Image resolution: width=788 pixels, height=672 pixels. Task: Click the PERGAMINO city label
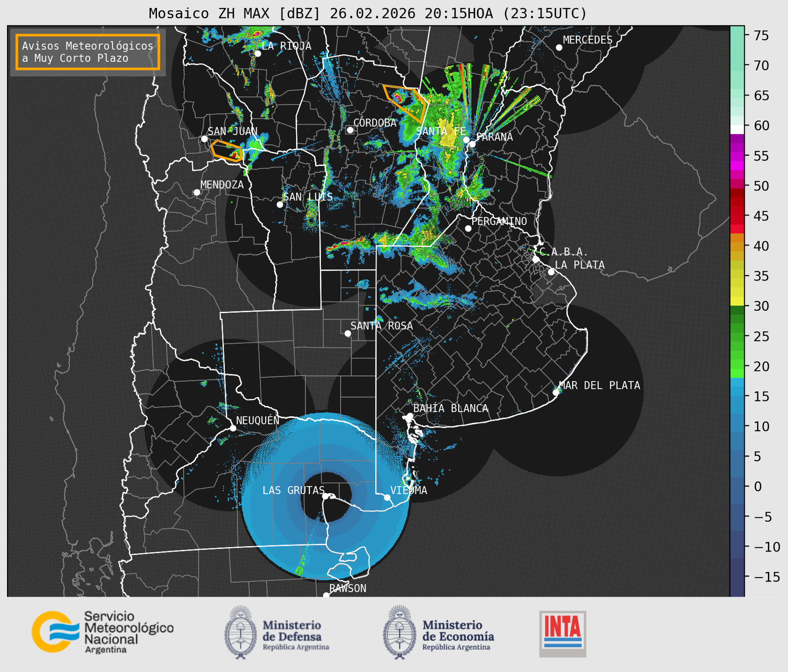[499, 221]
